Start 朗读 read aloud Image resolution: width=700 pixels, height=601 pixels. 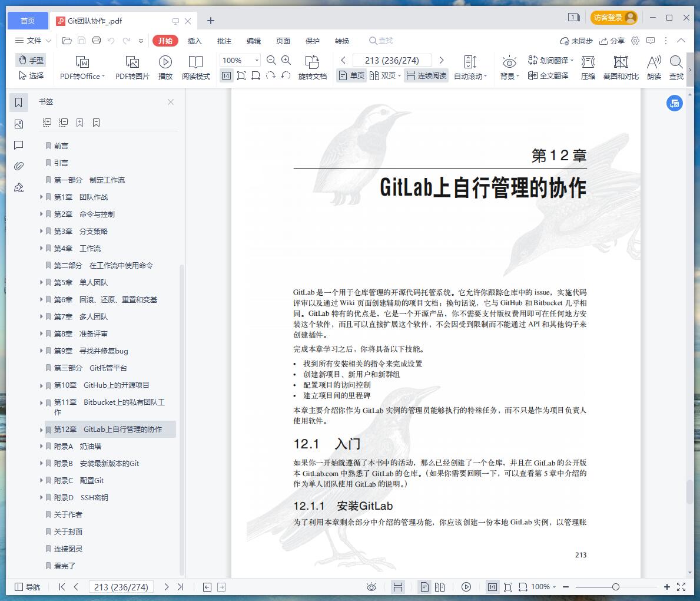pos(654,68)
